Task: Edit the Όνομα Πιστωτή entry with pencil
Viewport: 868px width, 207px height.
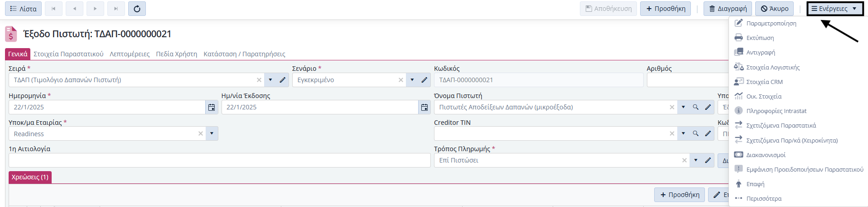Action: pos(708,107)
